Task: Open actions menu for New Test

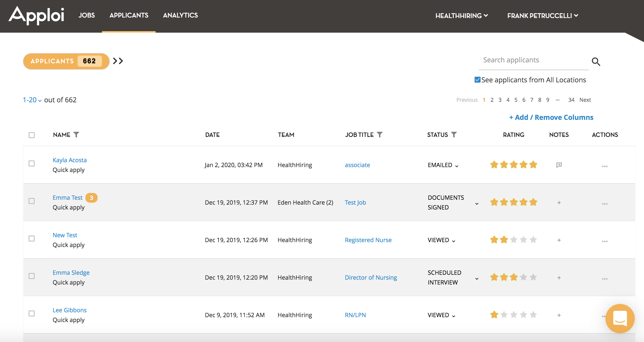Action: [x=604, y=241]
